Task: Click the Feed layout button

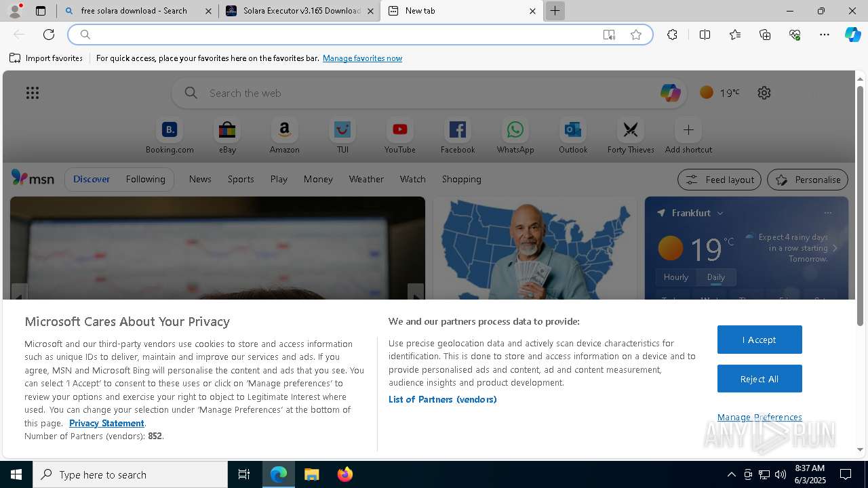Action: [719, 180]
